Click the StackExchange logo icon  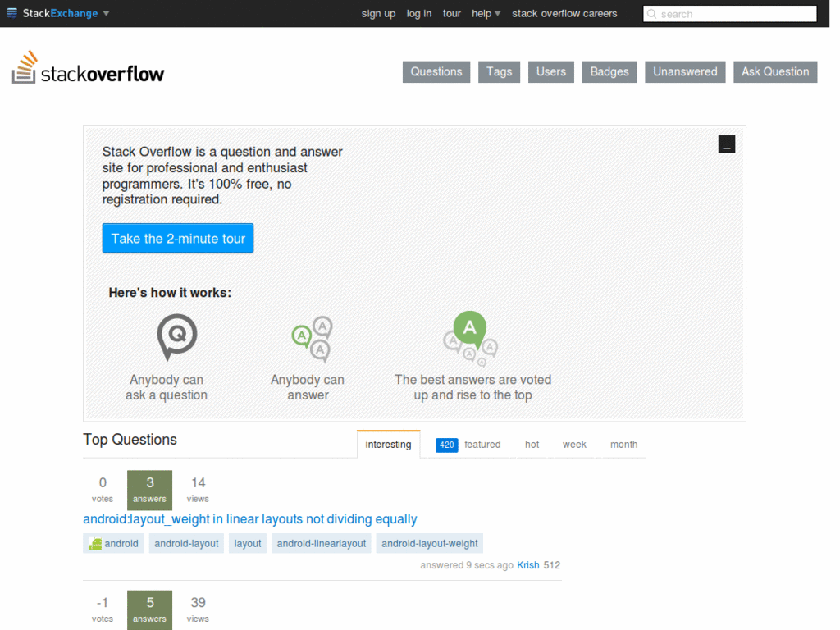click(x=11, y=13)
